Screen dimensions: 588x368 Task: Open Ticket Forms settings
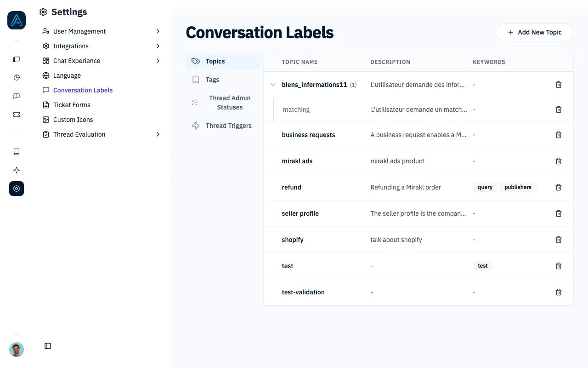pos(101,105)
